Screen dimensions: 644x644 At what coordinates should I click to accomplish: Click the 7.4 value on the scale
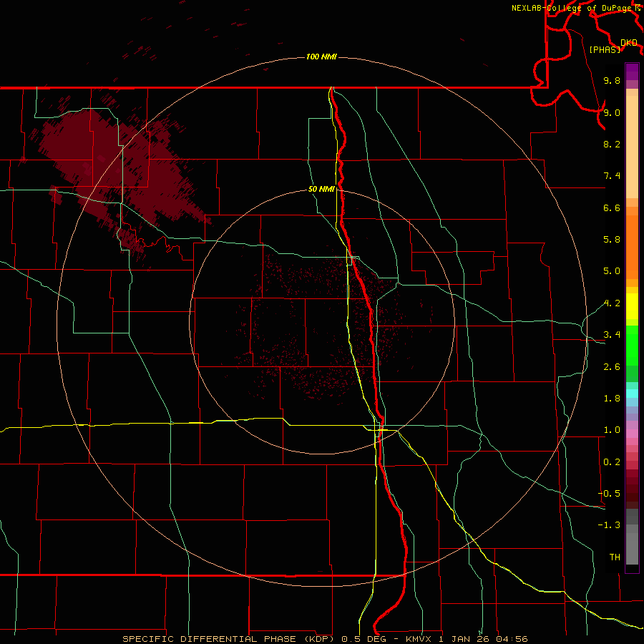point(612,176)
